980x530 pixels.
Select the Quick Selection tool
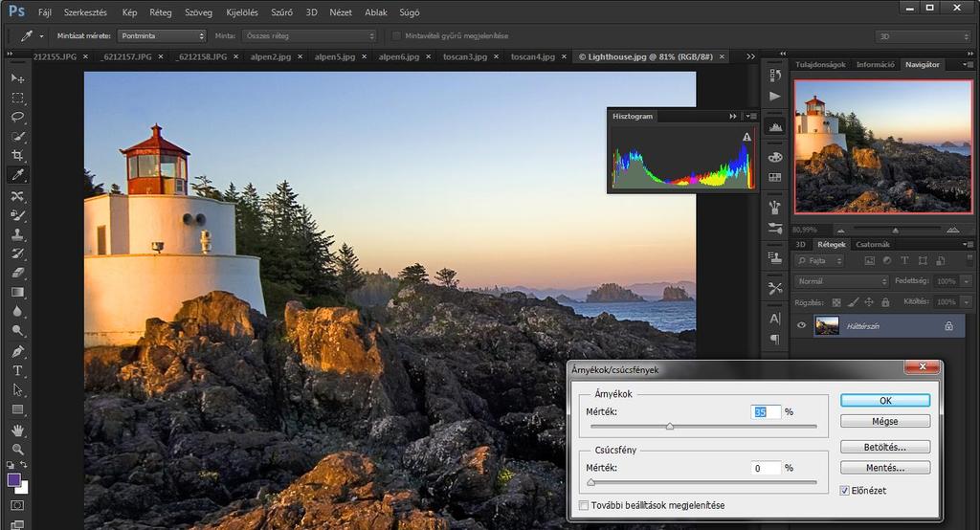[x=17, y=136]
